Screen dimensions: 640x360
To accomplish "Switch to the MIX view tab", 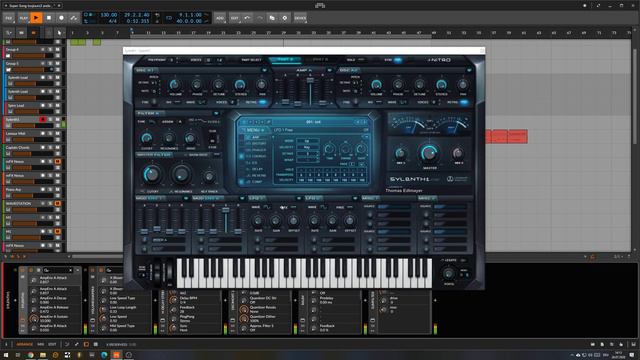I will (x=41, y=344).
